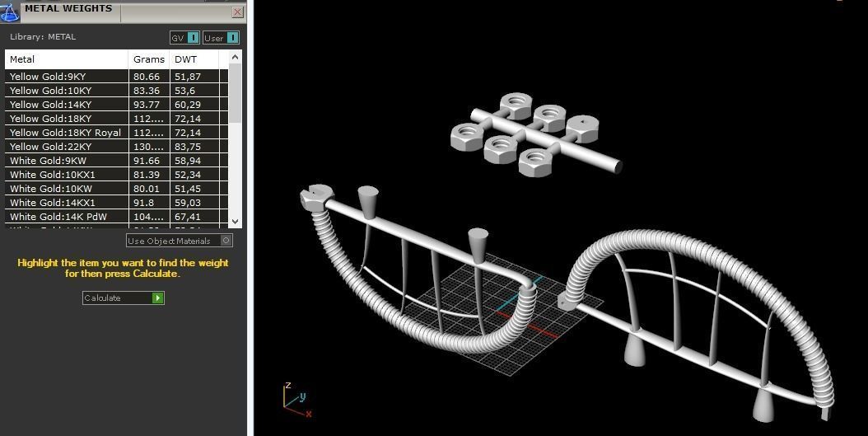Sort by the Grams column header
This screenshot has width=868, height=436.
pos(149,59)
